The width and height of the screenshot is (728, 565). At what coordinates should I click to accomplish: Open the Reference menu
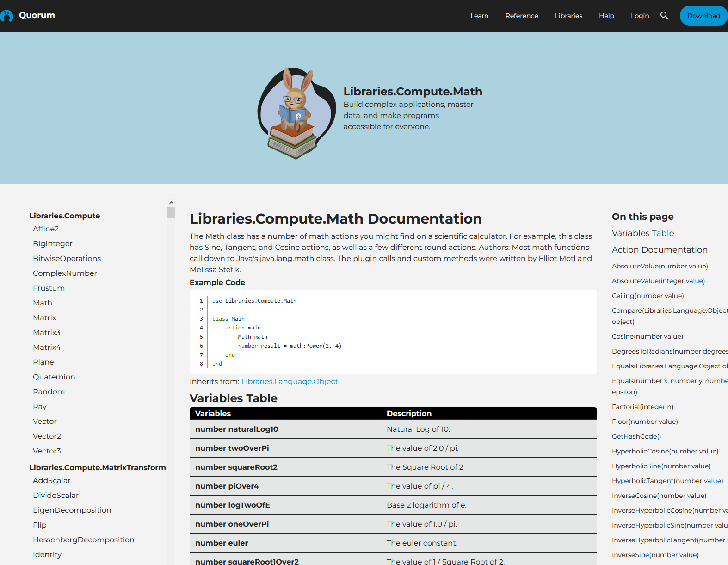[522, 16]
